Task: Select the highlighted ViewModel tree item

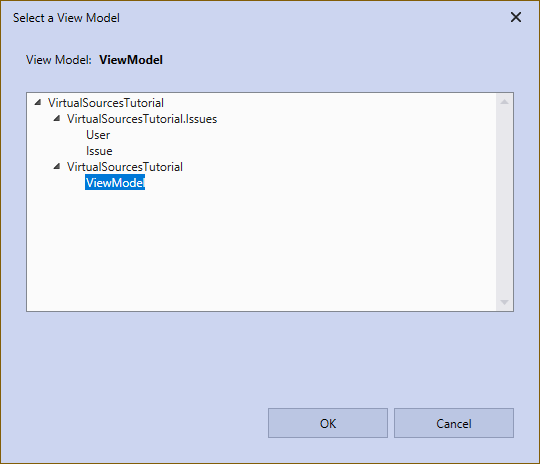Action: [115, 182]
